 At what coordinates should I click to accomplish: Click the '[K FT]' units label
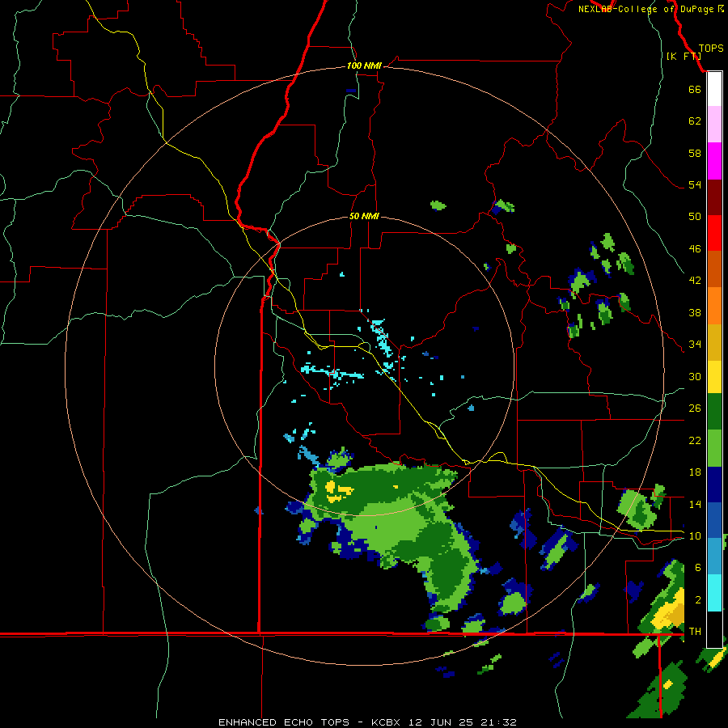[x=684, y=56]
